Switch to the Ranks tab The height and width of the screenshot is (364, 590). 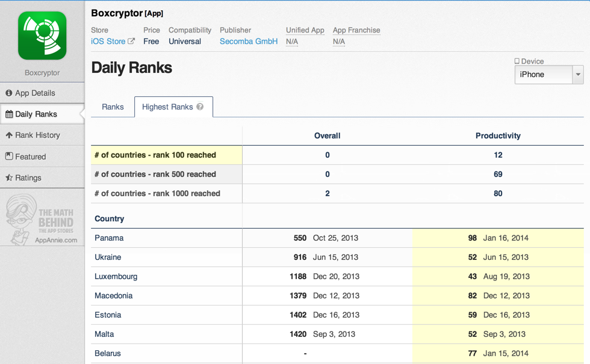pyautogui.click(x=113, y=107)
